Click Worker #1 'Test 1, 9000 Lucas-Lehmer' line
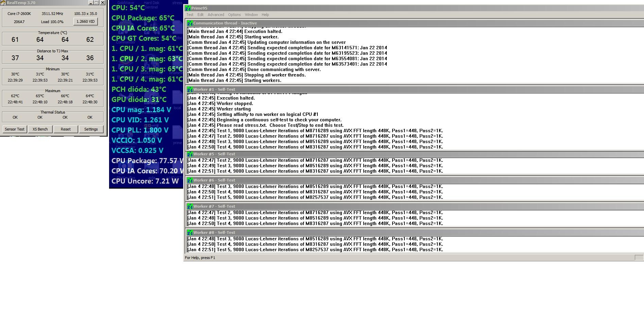The width and height of the screenshot is (644, 311). pyautogui.click(x=315, y=131)
